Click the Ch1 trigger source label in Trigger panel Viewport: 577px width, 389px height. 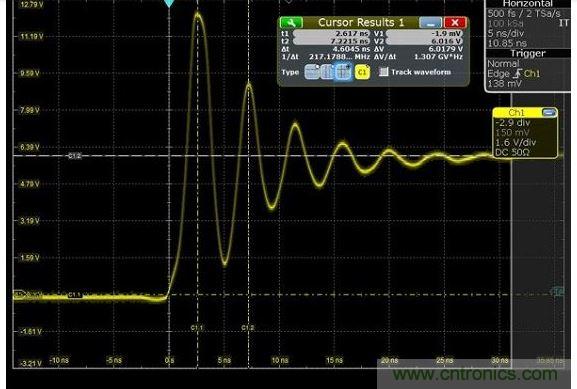coord(532,74)
